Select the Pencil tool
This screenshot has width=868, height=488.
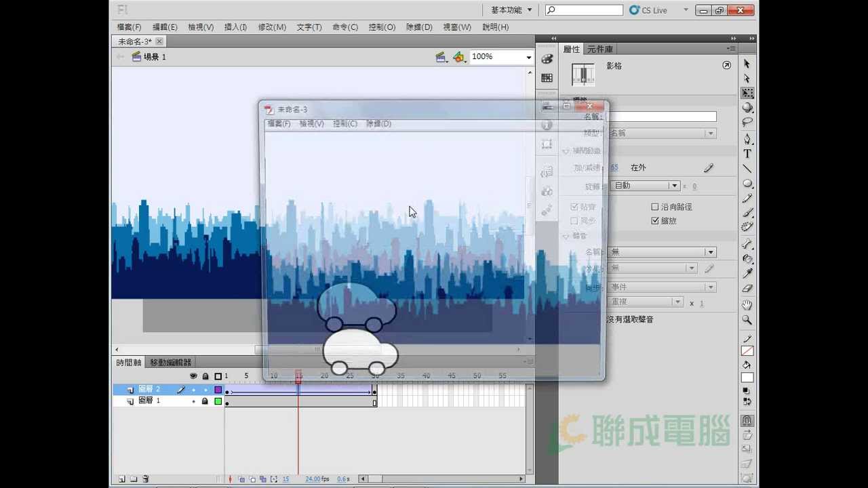pyautogui.click(x=747, y=199)
